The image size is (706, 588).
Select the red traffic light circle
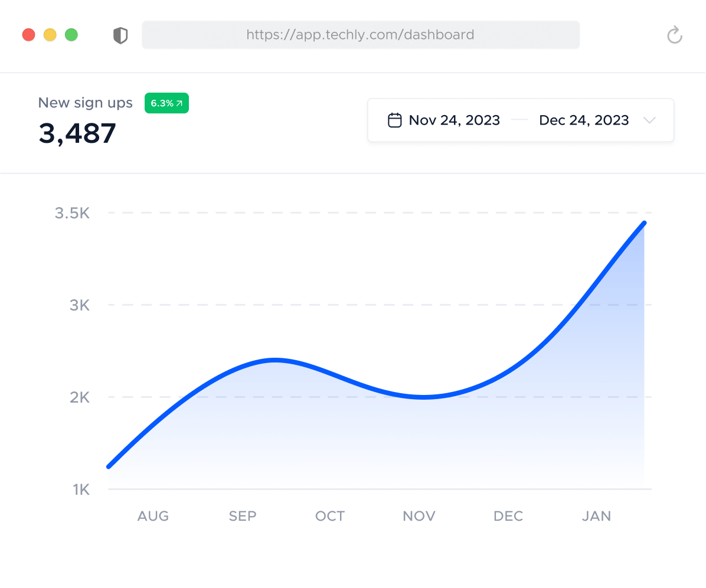tap(28, 34)
